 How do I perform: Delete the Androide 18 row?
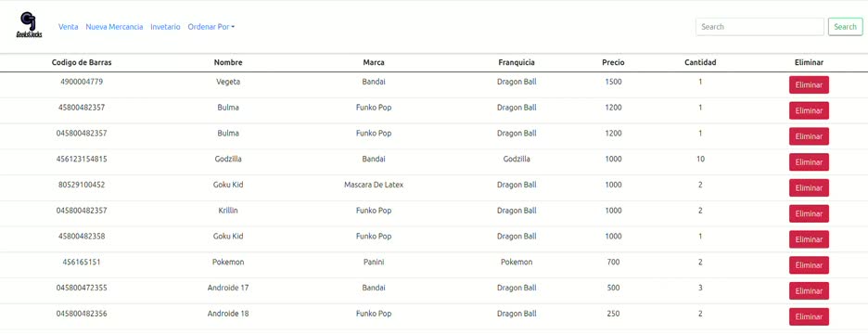809,316
